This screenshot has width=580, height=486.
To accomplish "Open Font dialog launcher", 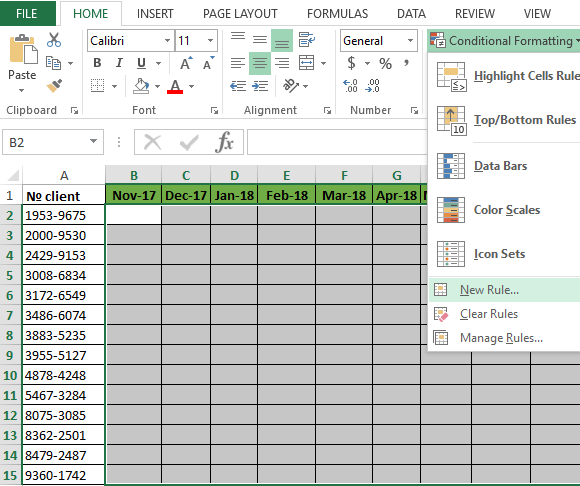I will (214, 110).
